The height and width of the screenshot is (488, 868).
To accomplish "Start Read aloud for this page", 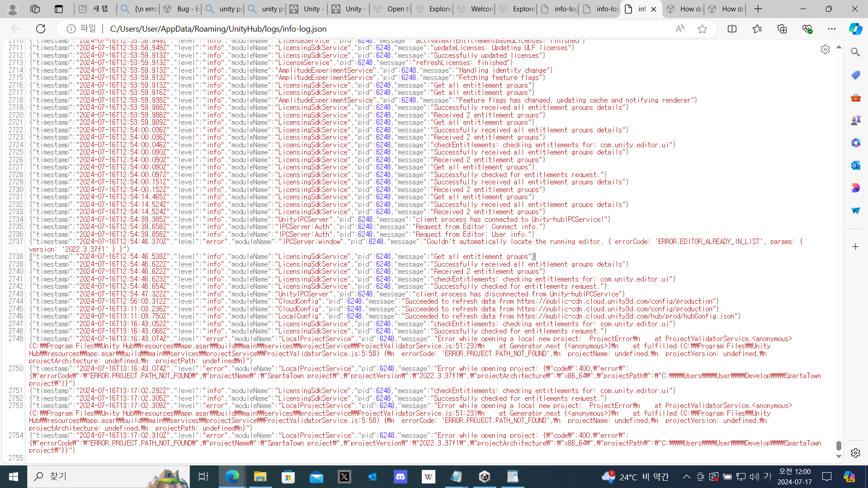I will (679, 28).
